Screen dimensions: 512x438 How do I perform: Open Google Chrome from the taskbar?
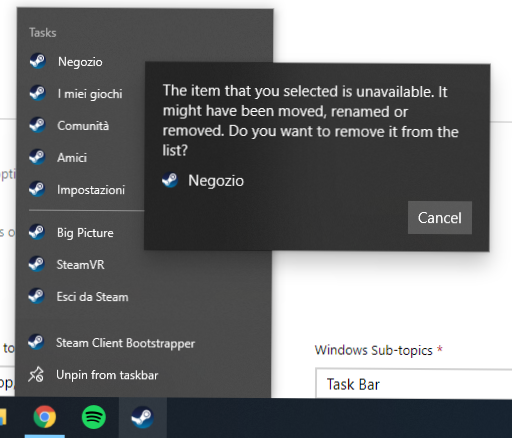click(45, 417)
